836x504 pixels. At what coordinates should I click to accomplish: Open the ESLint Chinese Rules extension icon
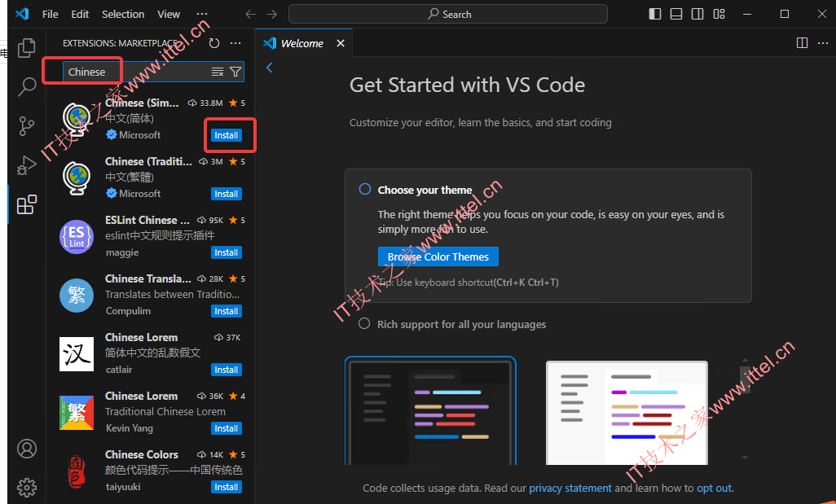[77, 237]
